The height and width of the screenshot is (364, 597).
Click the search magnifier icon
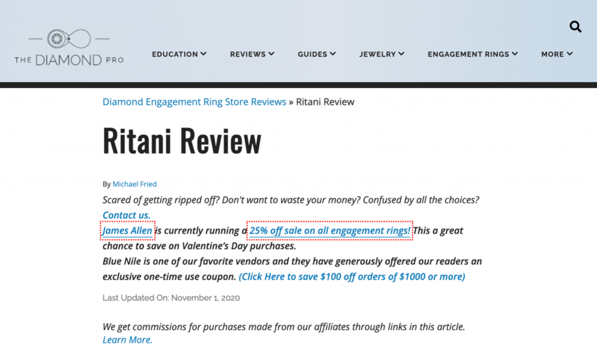click(x=575, y=27)
